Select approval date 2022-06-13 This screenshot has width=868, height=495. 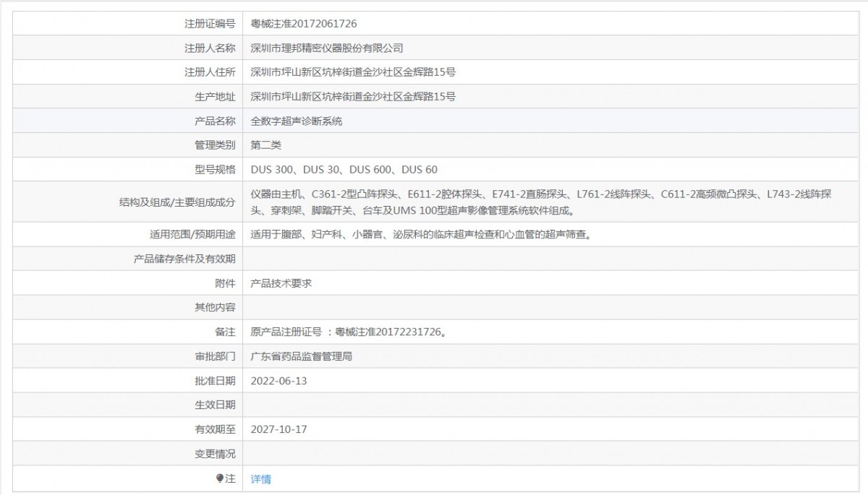point(278,380)
